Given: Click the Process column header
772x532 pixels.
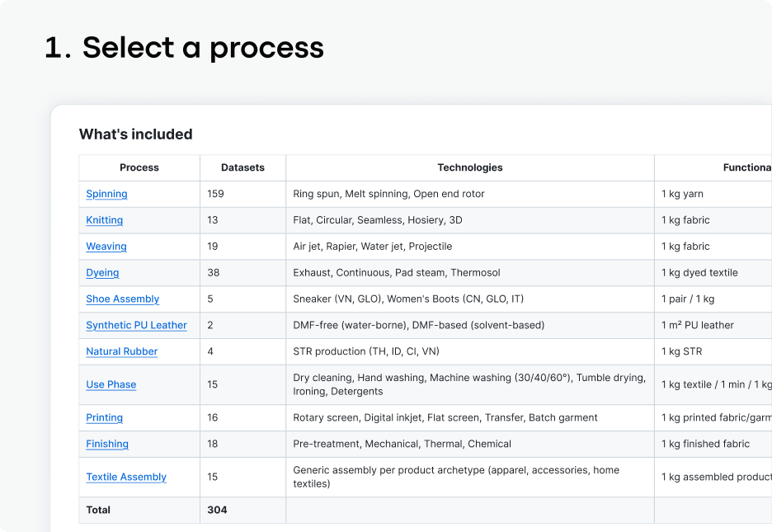Looking at the screenshot, I should tap(139, 167).
